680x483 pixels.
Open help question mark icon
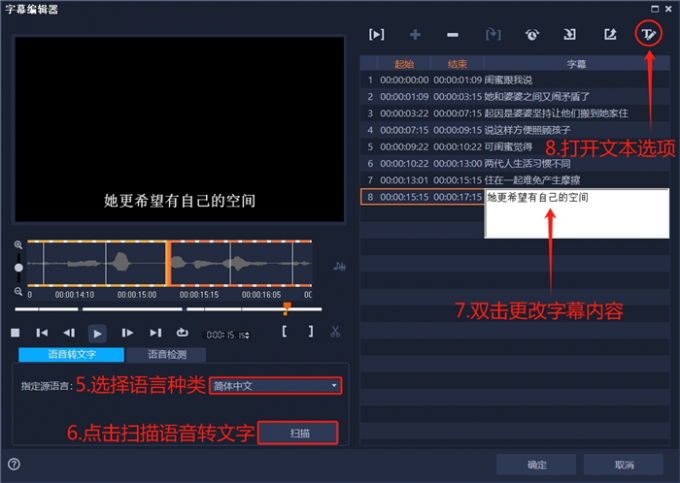(14, 464)
